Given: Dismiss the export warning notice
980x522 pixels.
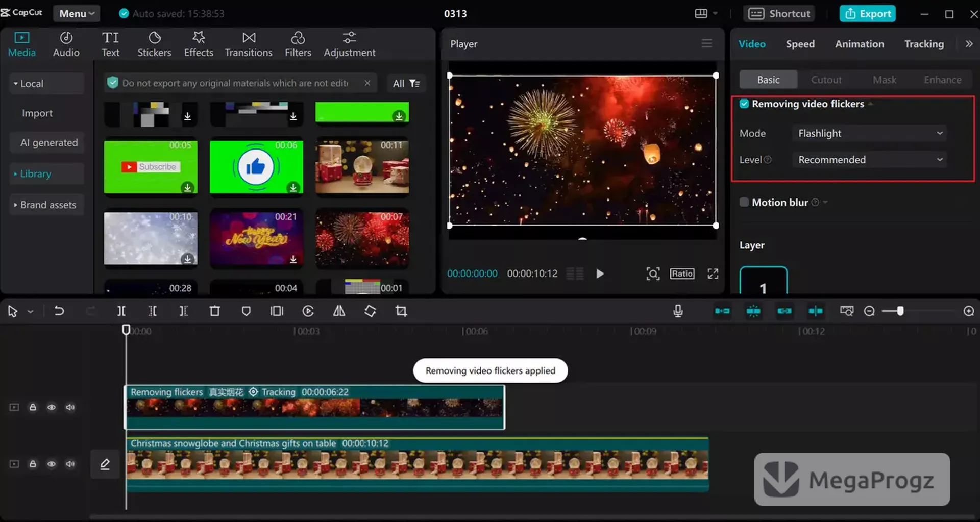Looking at the screenshot, I should pos(367,83).
